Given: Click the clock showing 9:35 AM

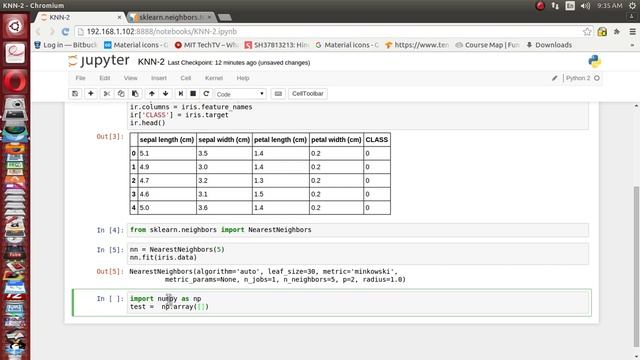Looking at the screenshot, I should tap(609, 6).
